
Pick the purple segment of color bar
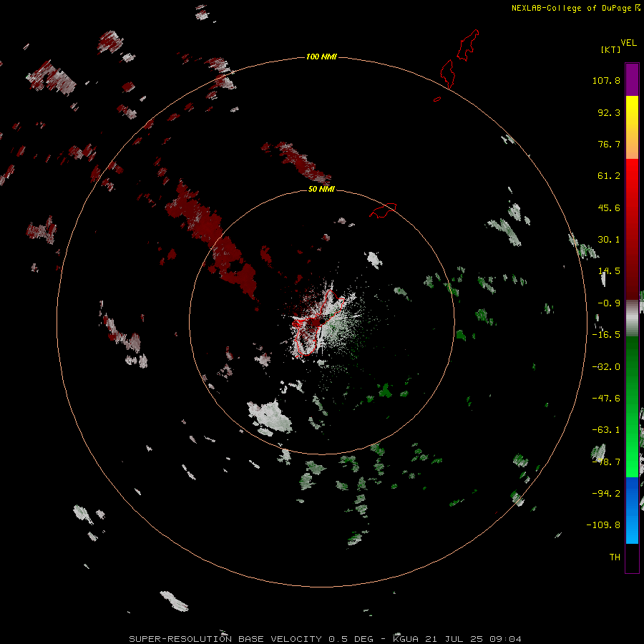click(632, 79)
